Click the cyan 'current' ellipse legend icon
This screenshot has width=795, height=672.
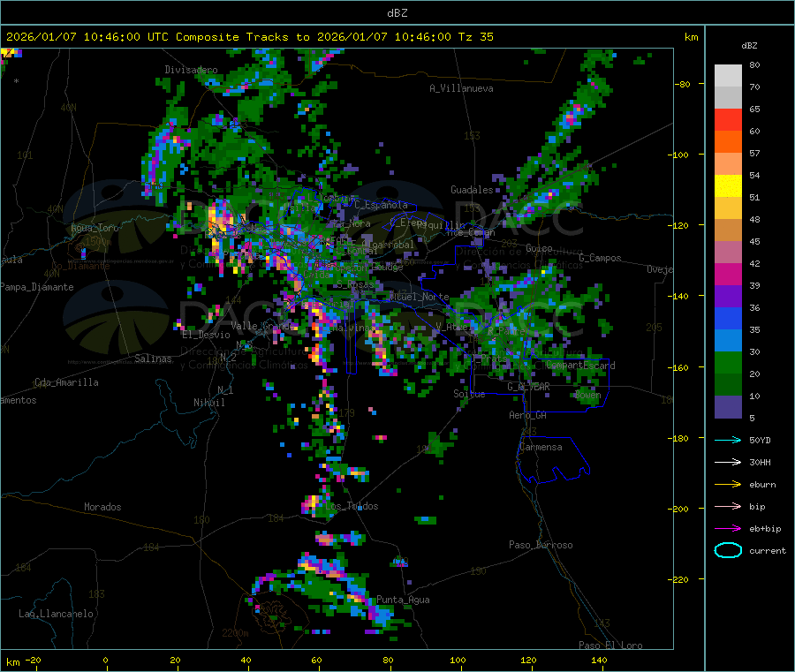pyautogui.click(x=728, y=550)
